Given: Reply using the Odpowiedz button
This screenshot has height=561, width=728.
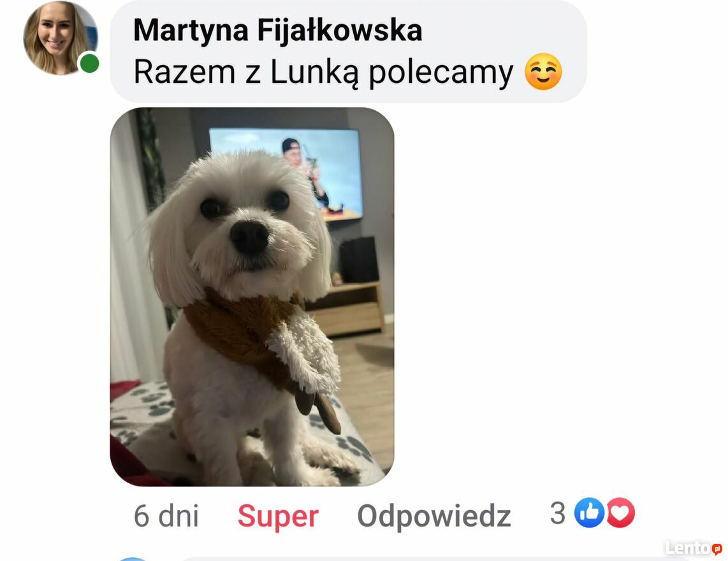Looking at the screenshot, I should (434, 516).
